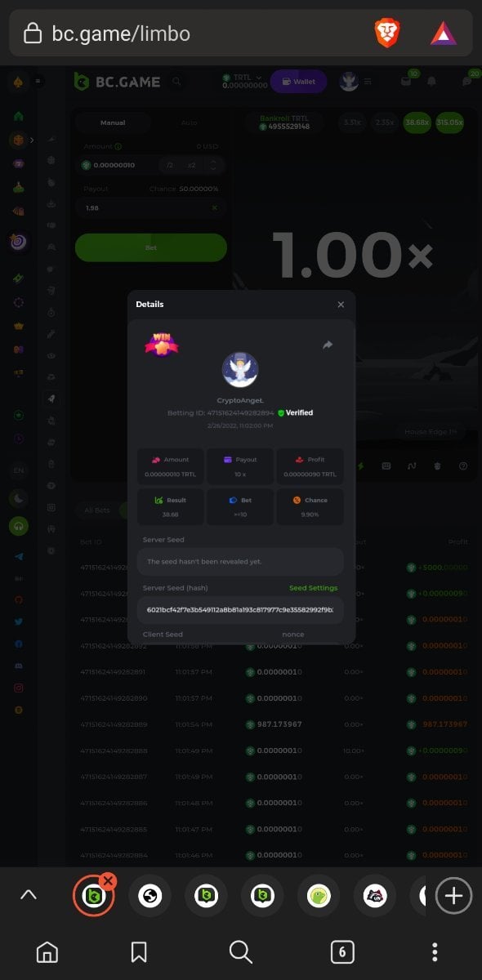
Task: Open bookmarks from the bottom bar
Action: click(139, 951)
